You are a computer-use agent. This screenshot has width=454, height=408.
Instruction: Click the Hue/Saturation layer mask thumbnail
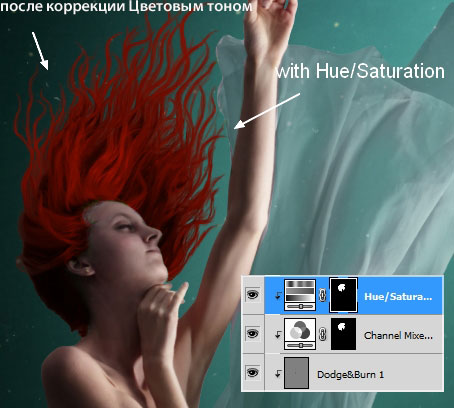[343, 295]
